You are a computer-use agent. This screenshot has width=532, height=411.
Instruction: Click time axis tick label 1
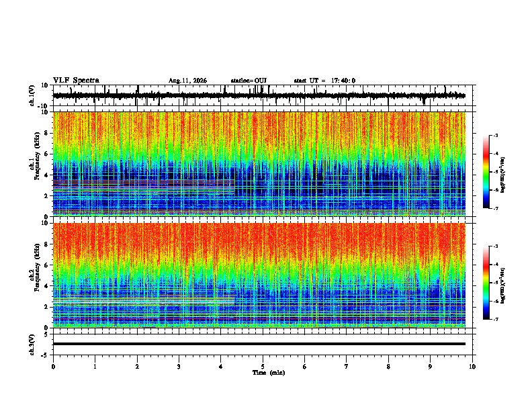pyautogui.click(x=95, y=367)
